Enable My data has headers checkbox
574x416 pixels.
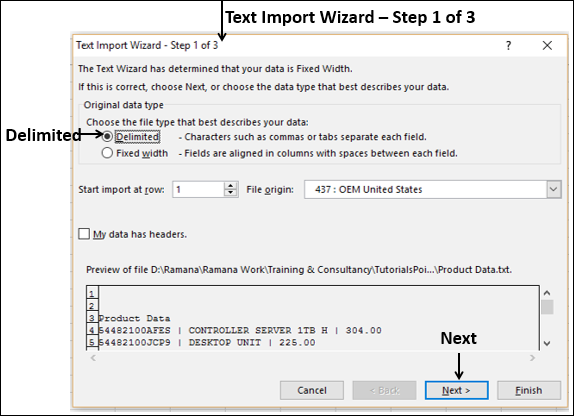point(84,234)
